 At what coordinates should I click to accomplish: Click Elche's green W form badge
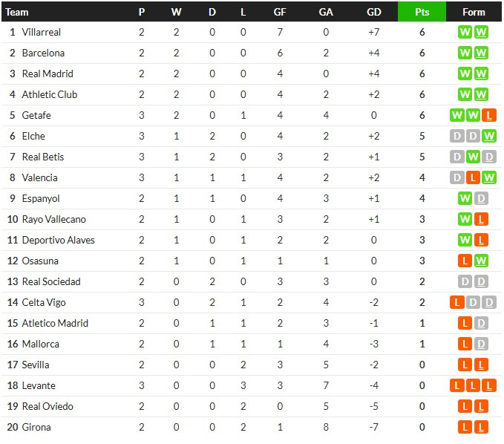(x=489, y=136)
